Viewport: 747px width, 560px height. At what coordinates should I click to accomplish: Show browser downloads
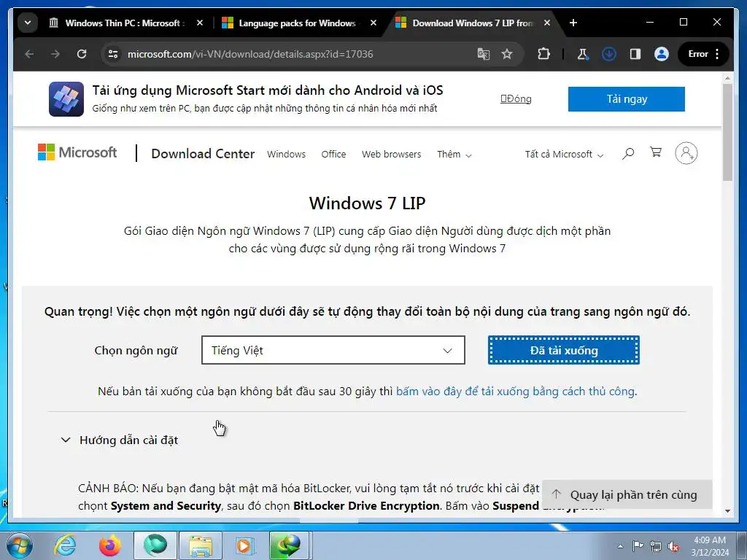pos(609,54)
